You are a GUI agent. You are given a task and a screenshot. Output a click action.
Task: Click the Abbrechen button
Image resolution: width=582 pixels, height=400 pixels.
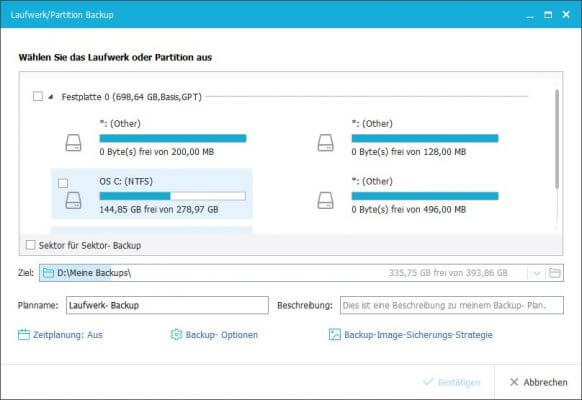[539, 382]
